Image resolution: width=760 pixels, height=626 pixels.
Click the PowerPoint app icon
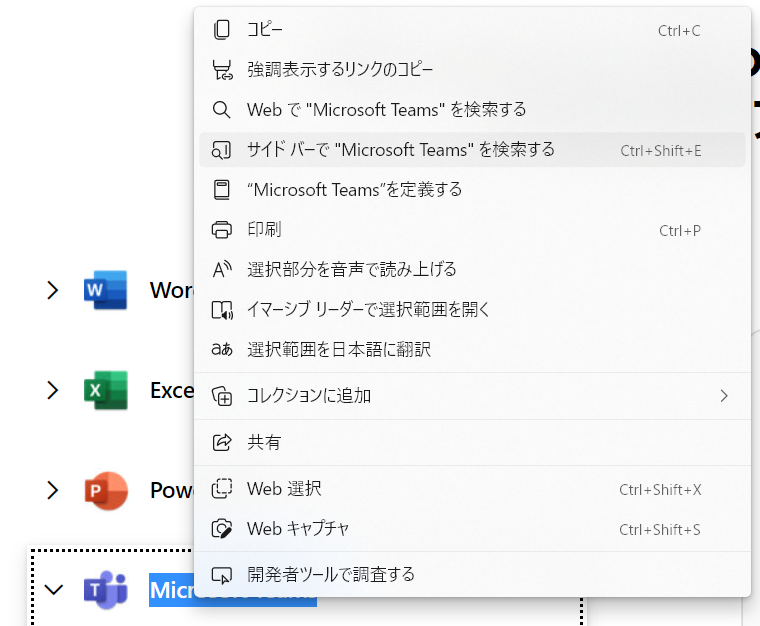(106, 490)
